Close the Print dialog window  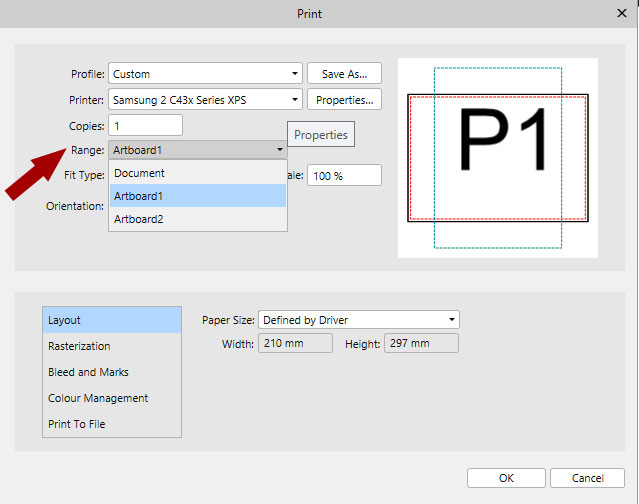tap(621, 14)
